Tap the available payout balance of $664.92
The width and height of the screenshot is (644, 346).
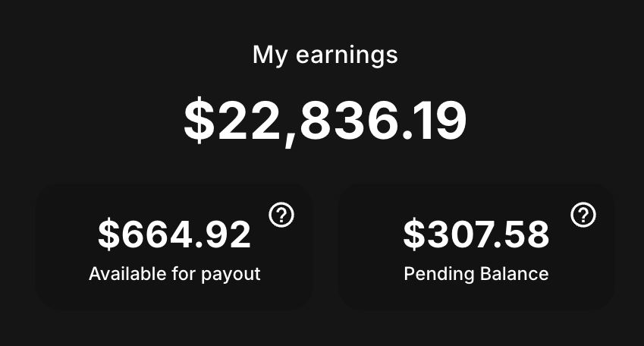(174, 234)
